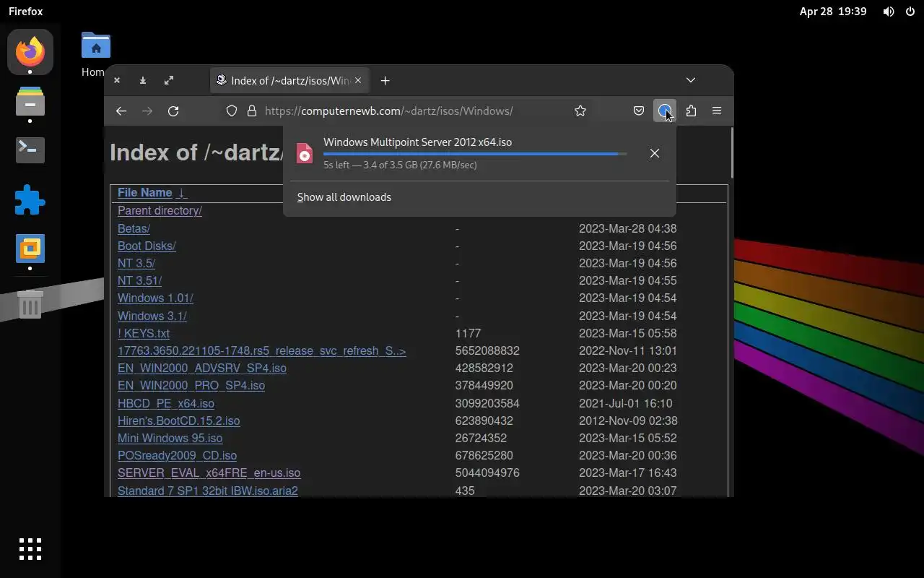This screenshot has width=924, height=578.
Task: Open tracking protection shield info
Action: pos(232,111)
